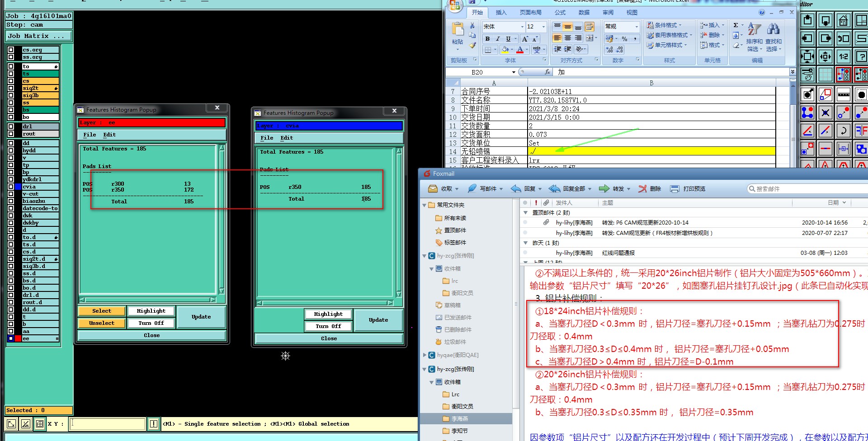Image resolution: width=868 pixels, height=441 pixels.
Task: Click the Unselect button in ee histogram popup
Action: pyautogui.click(x=102, y=323)
